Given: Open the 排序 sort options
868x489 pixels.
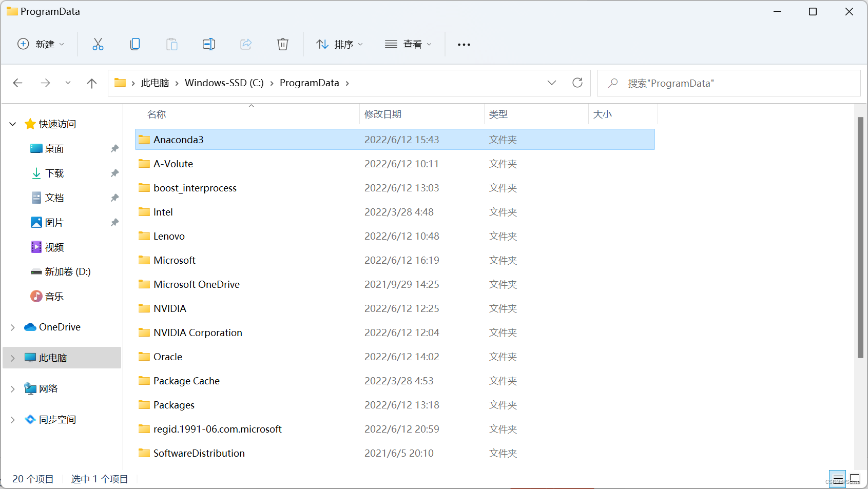Looking at the screenshot, I should (340, 44).
